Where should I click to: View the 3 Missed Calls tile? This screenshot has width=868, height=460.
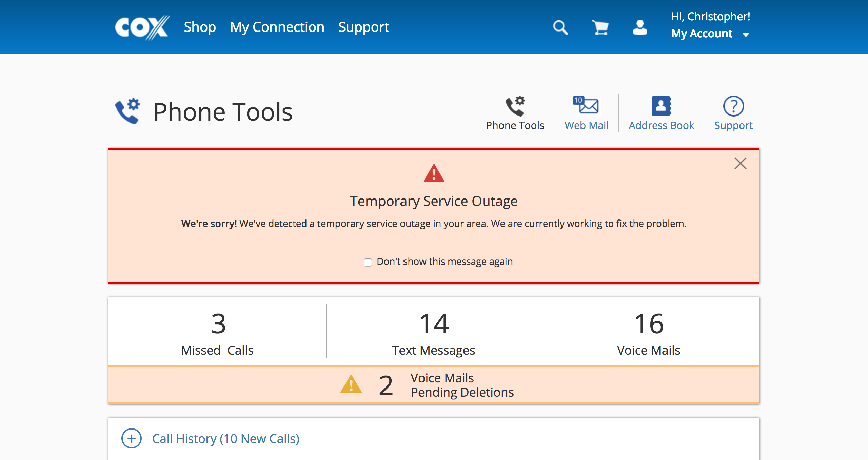[217, 332]
